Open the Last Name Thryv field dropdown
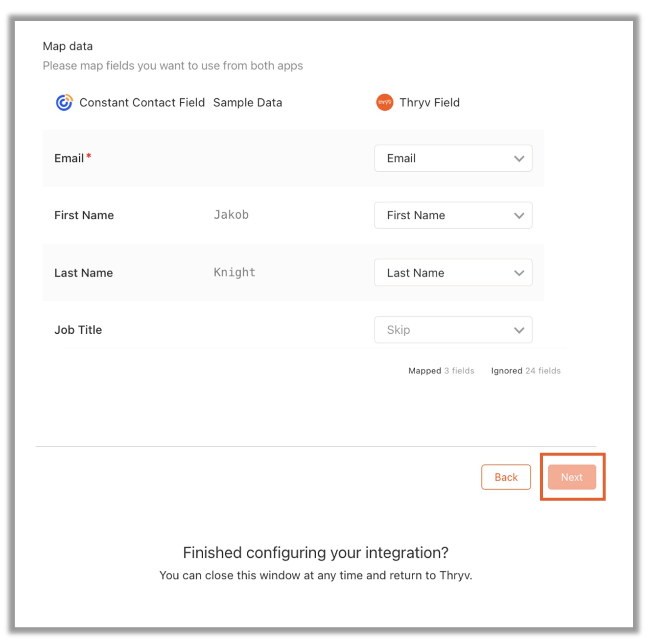The image size is (657, 644). click(453, 273)
